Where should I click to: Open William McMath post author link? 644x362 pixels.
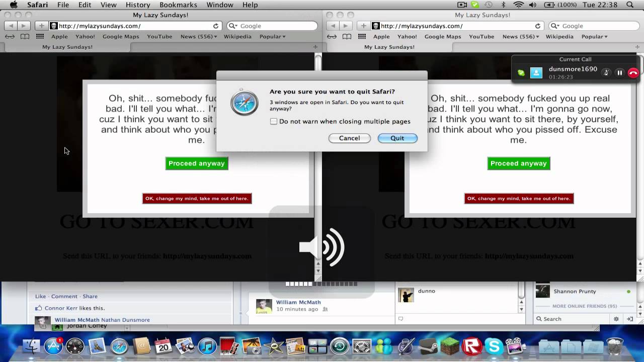[298, 302]
